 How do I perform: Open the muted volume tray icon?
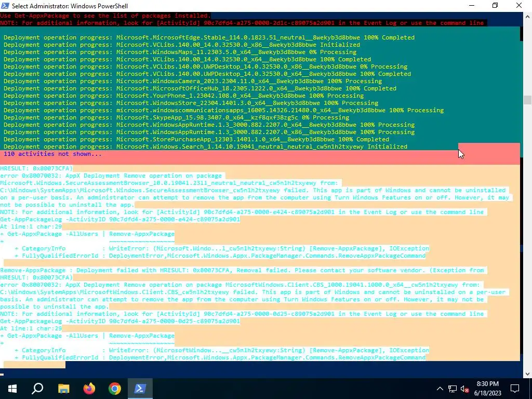[x=464, y=389]
